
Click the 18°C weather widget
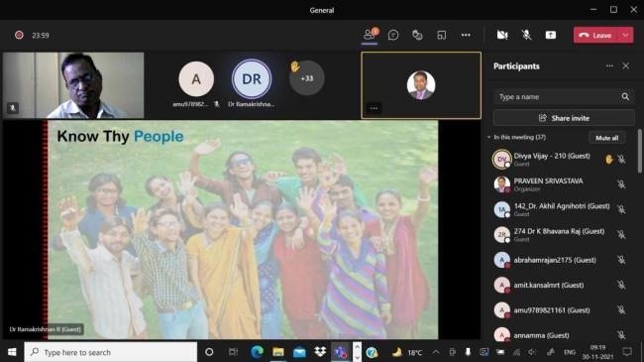tap(407, 352)
